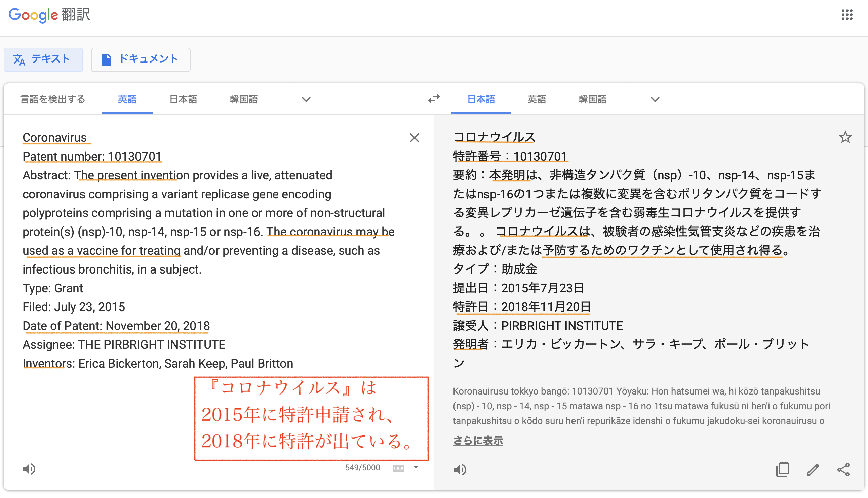Open the virtual keyboard icon

click(399, 468)
